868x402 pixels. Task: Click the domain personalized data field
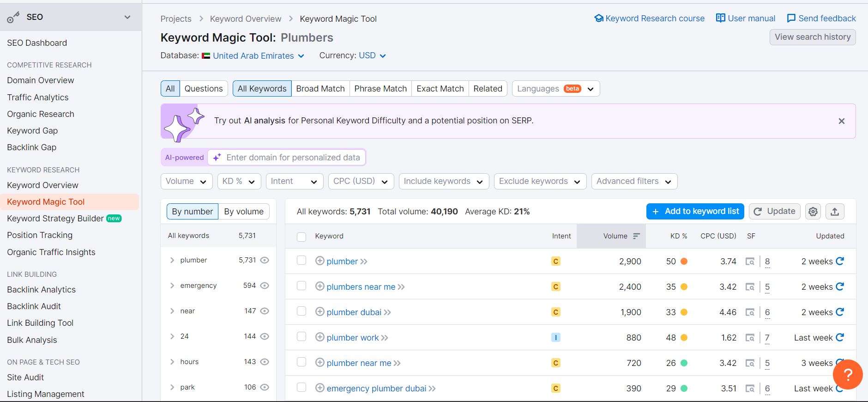[x=287, y=158]
